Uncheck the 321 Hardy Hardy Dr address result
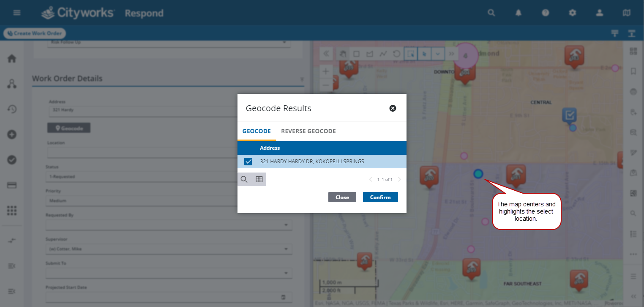 pyautogui.click(x=248, y=161)
